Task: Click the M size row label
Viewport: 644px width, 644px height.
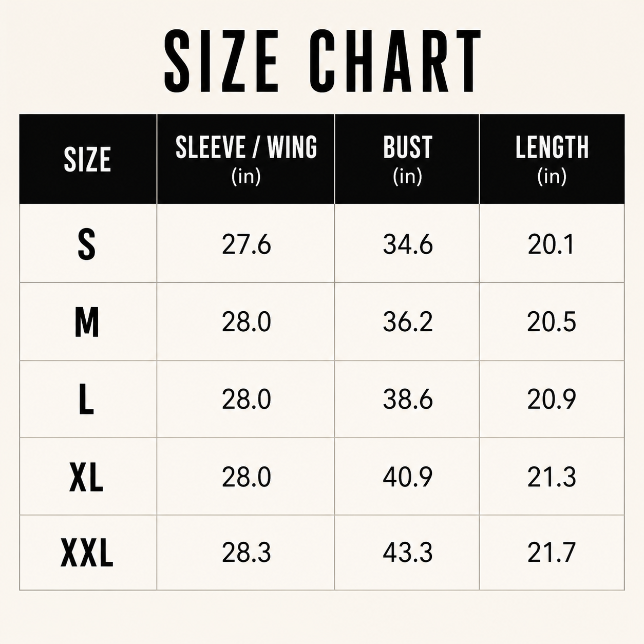Action: click(87, 323)
